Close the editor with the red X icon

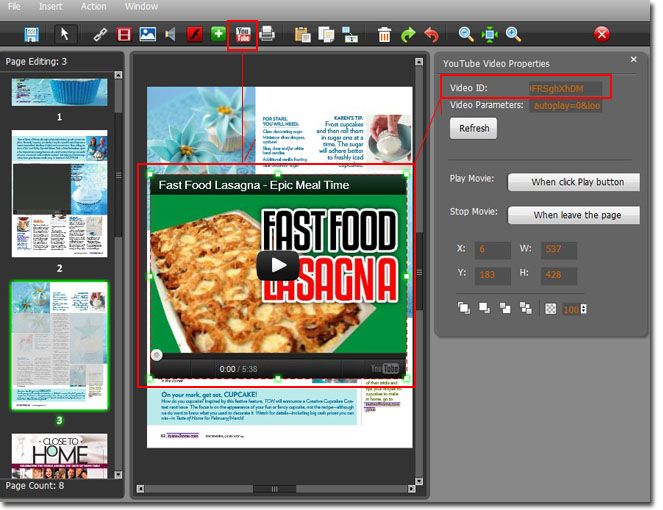tap(602, 34)
